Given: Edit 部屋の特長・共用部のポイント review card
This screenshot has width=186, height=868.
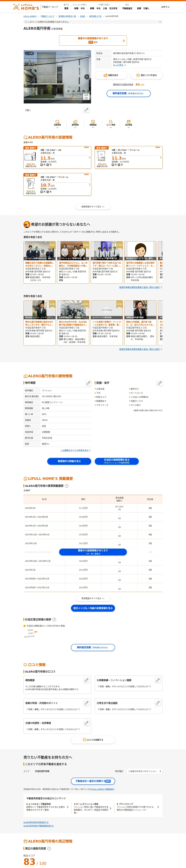Looking at the screenshot, I should [x=86, y=703].
